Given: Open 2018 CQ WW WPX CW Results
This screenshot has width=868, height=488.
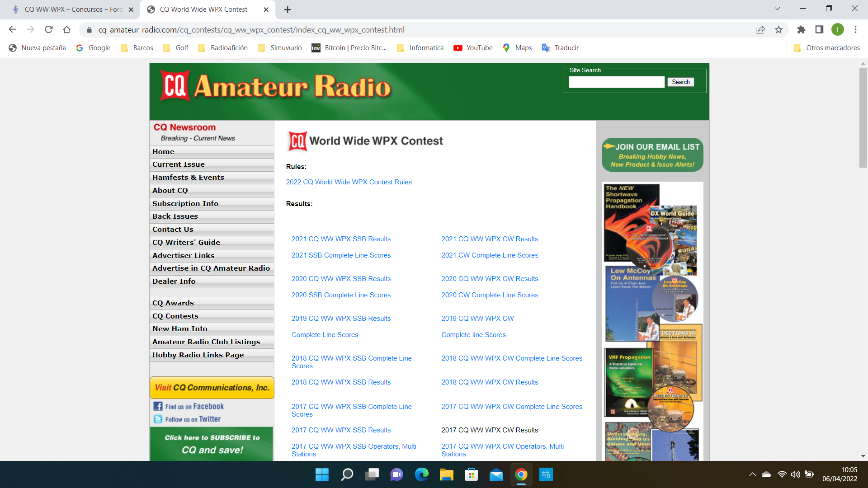Looking at the screenshot, I should 490,382.
